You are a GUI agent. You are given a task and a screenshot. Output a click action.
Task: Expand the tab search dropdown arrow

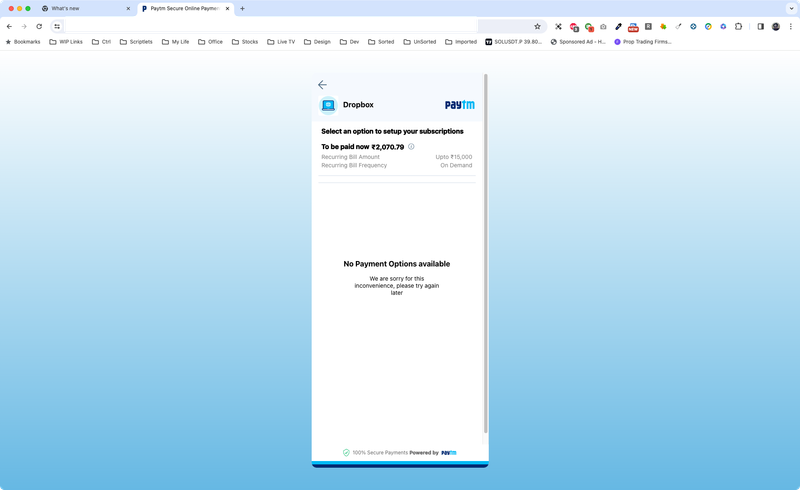coord(791,9)
